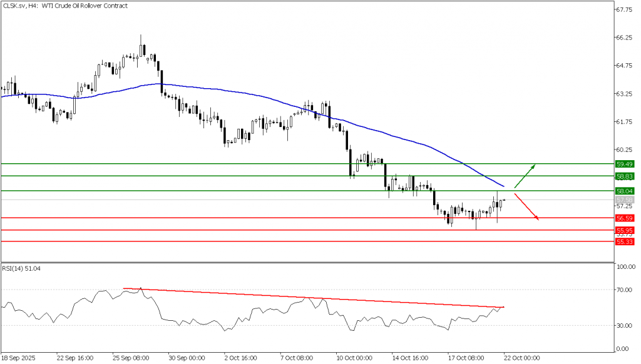Click the gray 57.58 current price tag
Screen dimensions: 641x364
(625, 200)
